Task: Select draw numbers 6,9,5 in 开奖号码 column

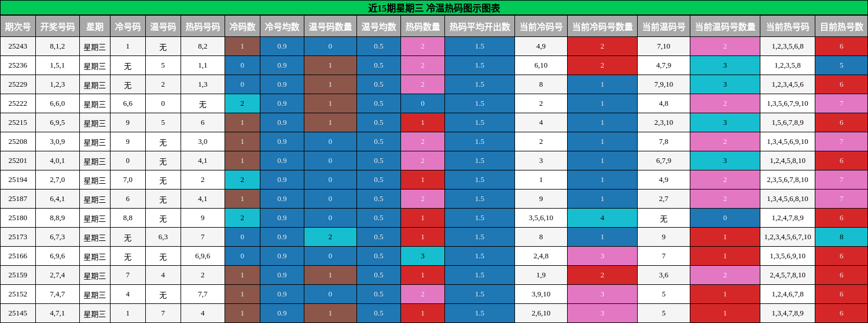Action: coord(57,122)
